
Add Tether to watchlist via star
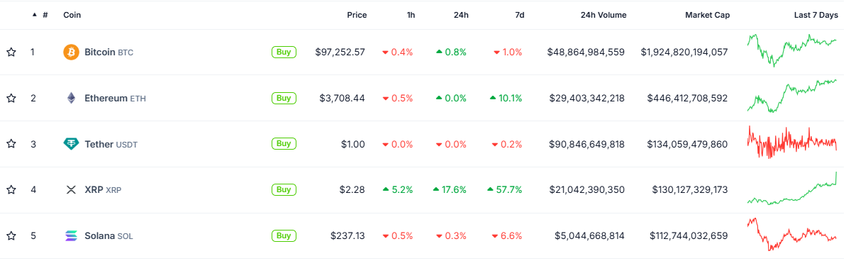coord(11,144)
